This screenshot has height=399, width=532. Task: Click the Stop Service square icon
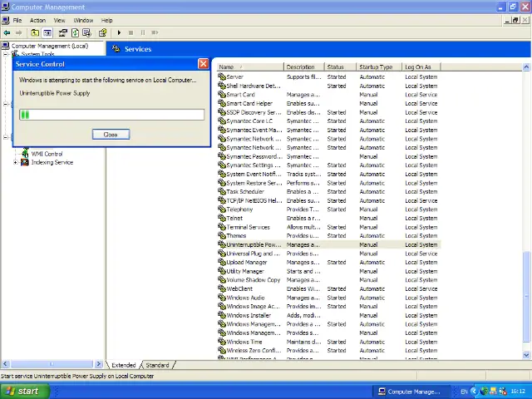pyautogui.click(x=131, y=32)
